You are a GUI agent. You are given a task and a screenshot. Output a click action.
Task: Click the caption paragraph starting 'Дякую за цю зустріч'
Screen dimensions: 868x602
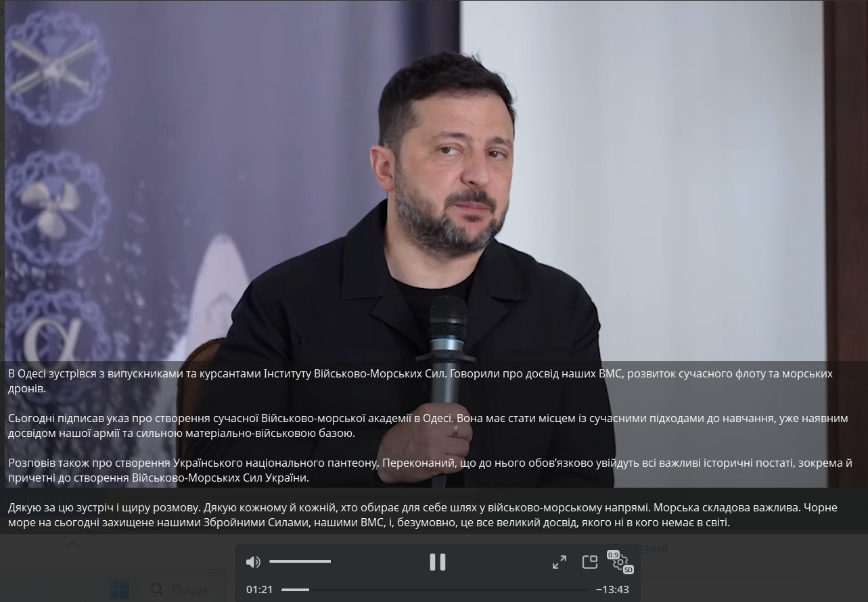(423, 515)
